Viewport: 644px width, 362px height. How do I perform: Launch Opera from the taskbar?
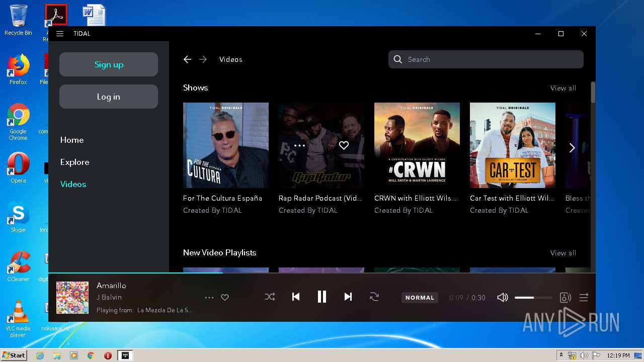[108, 355]
